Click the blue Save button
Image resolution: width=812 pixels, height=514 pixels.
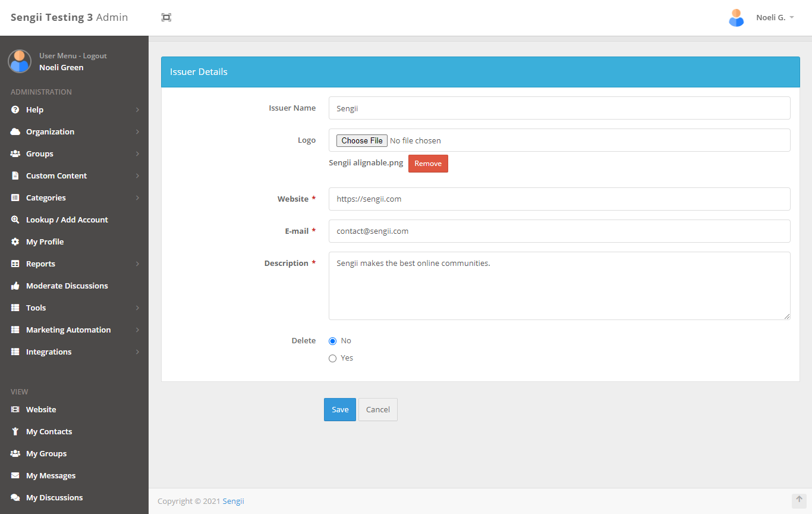(340, 409)
